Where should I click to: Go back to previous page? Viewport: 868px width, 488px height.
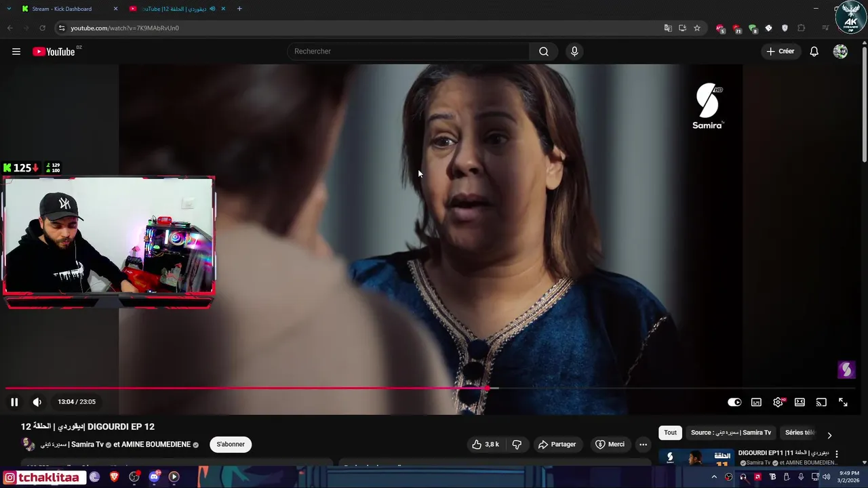(9, 28)
